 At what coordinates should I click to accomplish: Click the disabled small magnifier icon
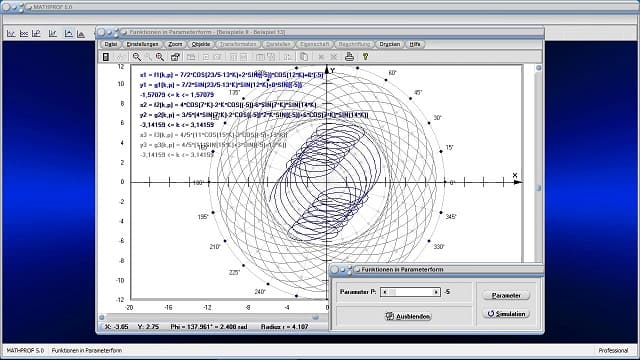[149, 57]
